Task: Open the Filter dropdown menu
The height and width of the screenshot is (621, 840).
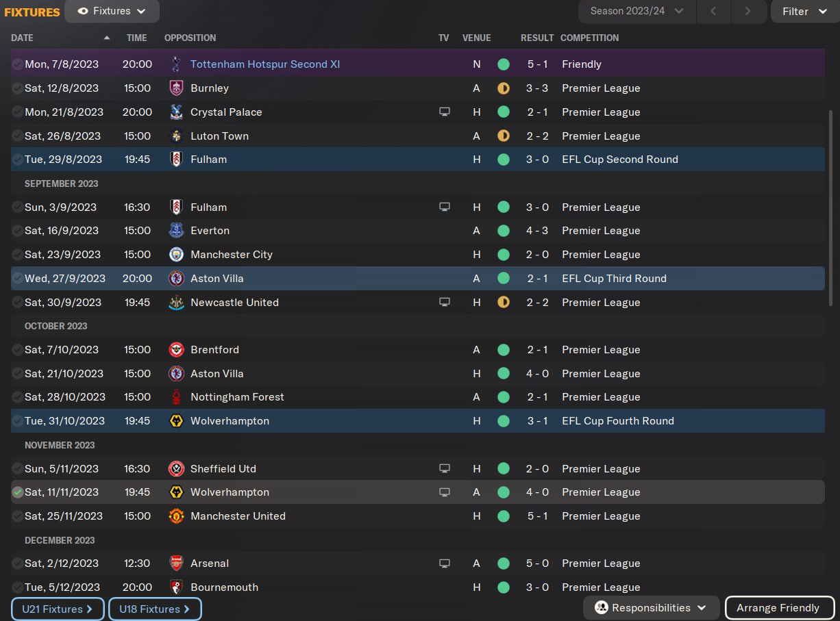Action: pos(804,11)
